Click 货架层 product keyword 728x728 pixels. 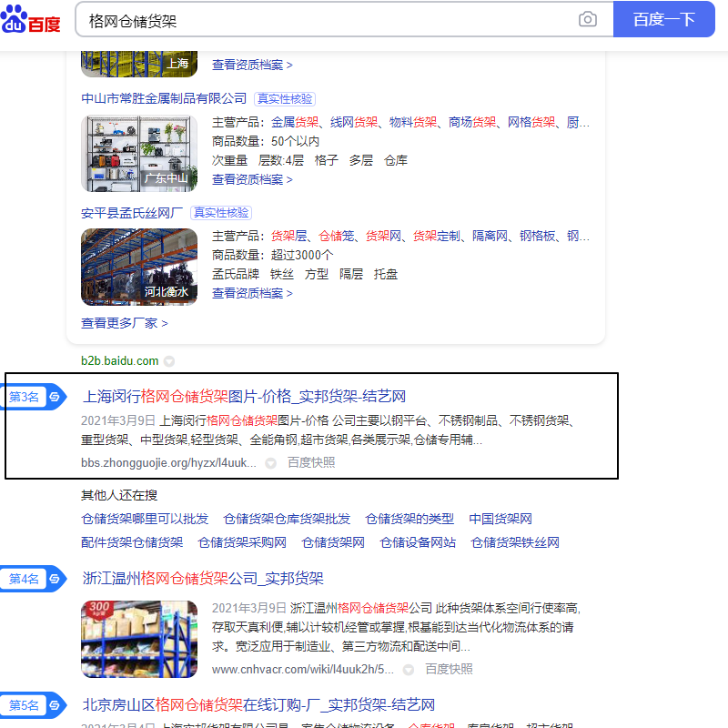click(288, 237)
